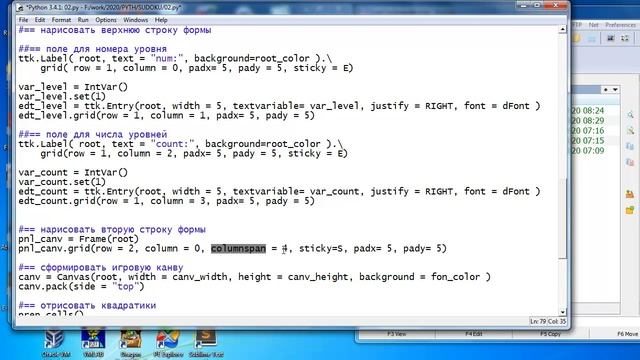
Task: Click the yellow round toolbar icon in file manager
Action: [576, 38]
